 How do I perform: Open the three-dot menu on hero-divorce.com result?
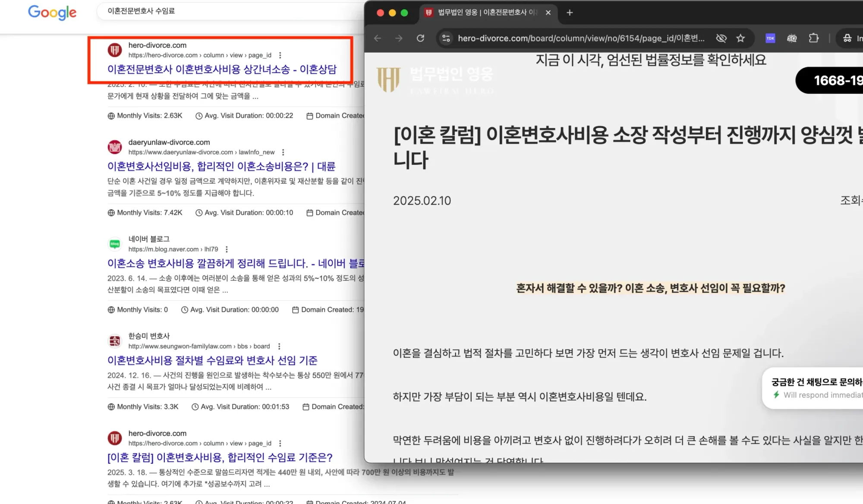pyautogui.click(x=280, y=55)
